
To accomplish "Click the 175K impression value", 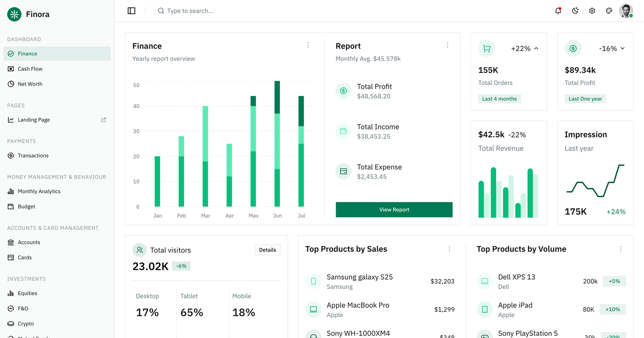I will tap(576, 212).
